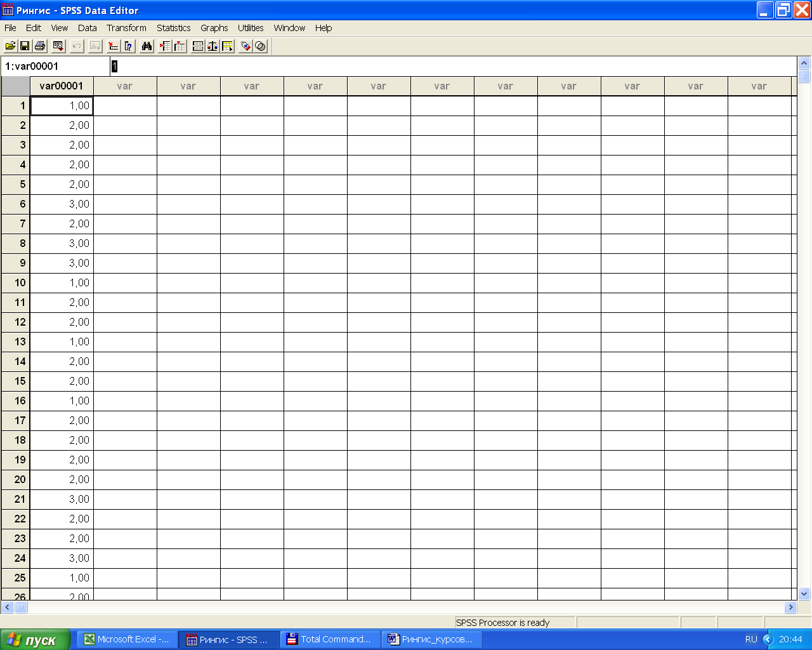Click the 'Рингис - SPSS' taskbar button

[x=228, y=640]
